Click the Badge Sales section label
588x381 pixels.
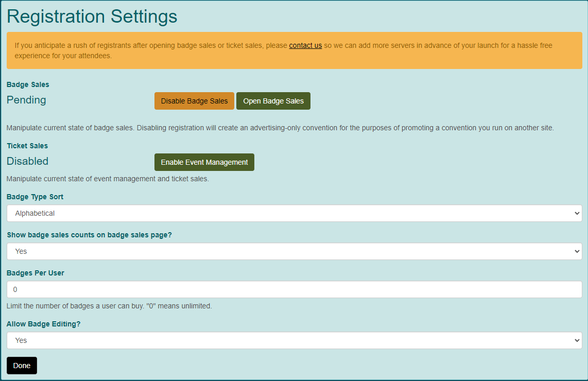28,84
